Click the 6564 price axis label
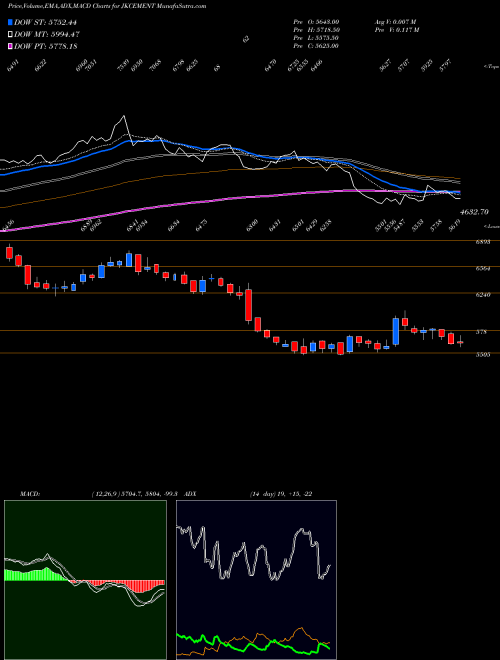Image resolution: width=500 pixels, height=660 pixels. pos(483,269)
